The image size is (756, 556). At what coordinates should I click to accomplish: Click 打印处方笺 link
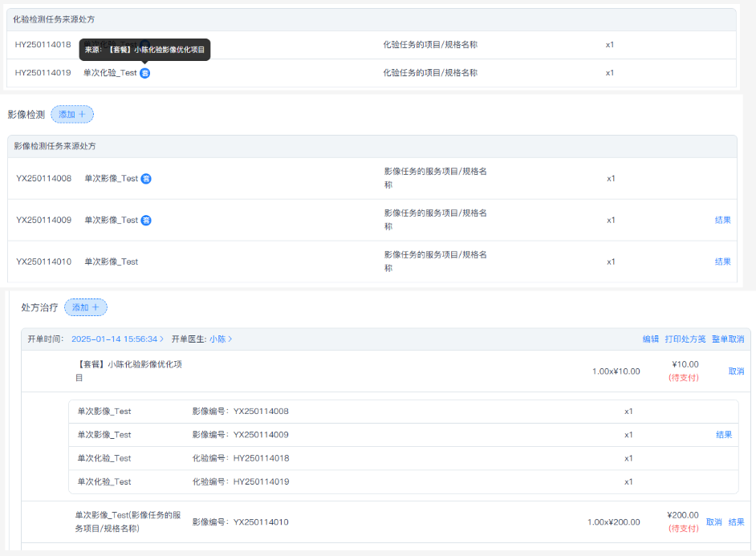[685, 339]
